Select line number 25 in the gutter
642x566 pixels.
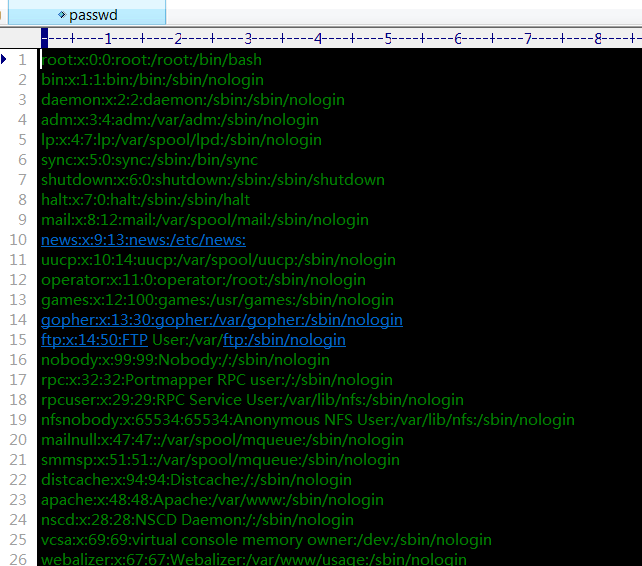point(18,540)
